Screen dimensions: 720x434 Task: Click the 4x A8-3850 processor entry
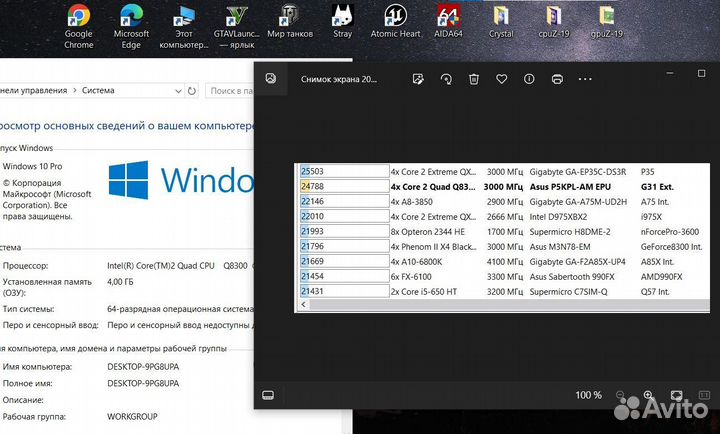click(x=411, y=202)
